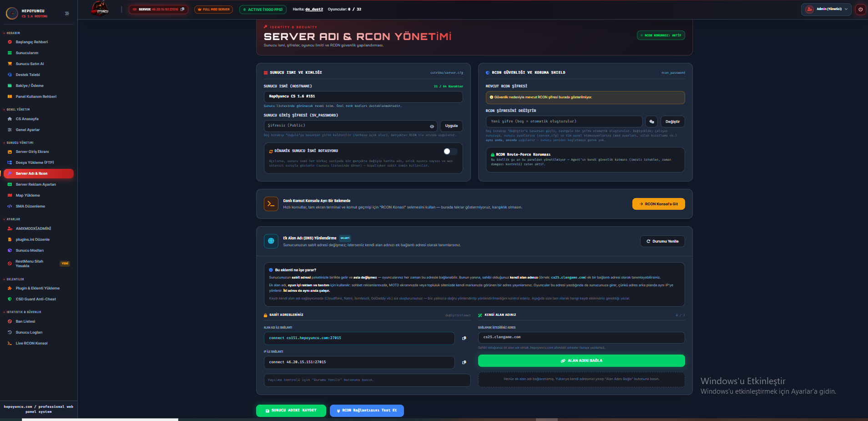This screenshot has height=421, width=868.
Task: Click the CS Anasayfa home icon
Action: click(x=10, y=119)
